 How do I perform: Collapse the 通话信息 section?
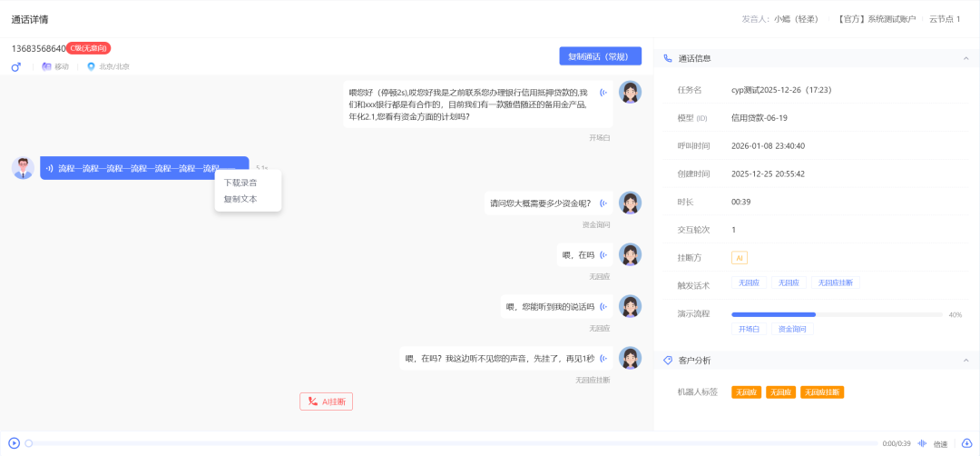965,58
